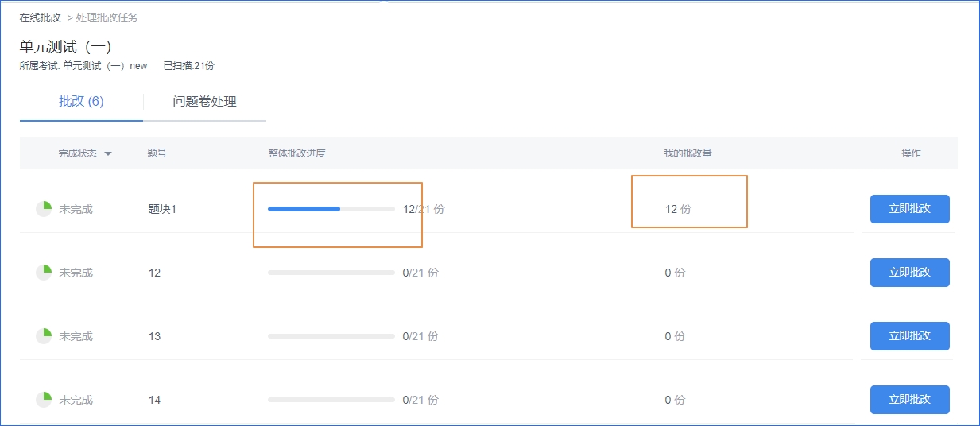Expand the 完成状态 filter dropdown arrow

(x=108, y=153)
